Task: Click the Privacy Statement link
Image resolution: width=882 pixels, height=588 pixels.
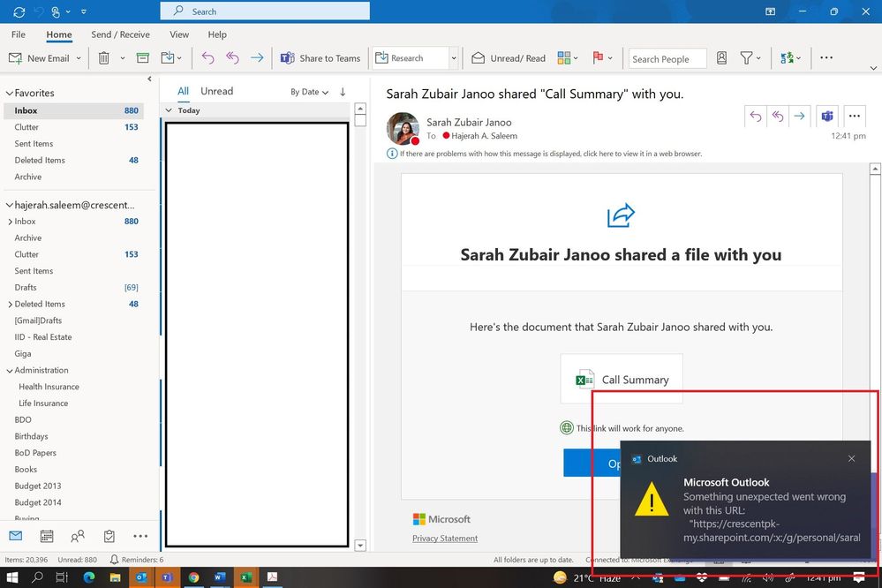Action: click(x=445, y=539)
